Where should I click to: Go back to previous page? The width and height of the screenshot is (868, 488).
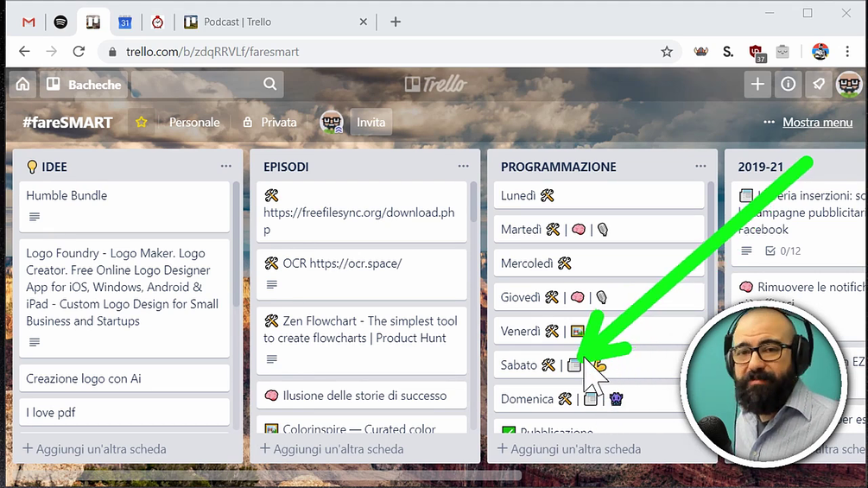tap(24, 52)
